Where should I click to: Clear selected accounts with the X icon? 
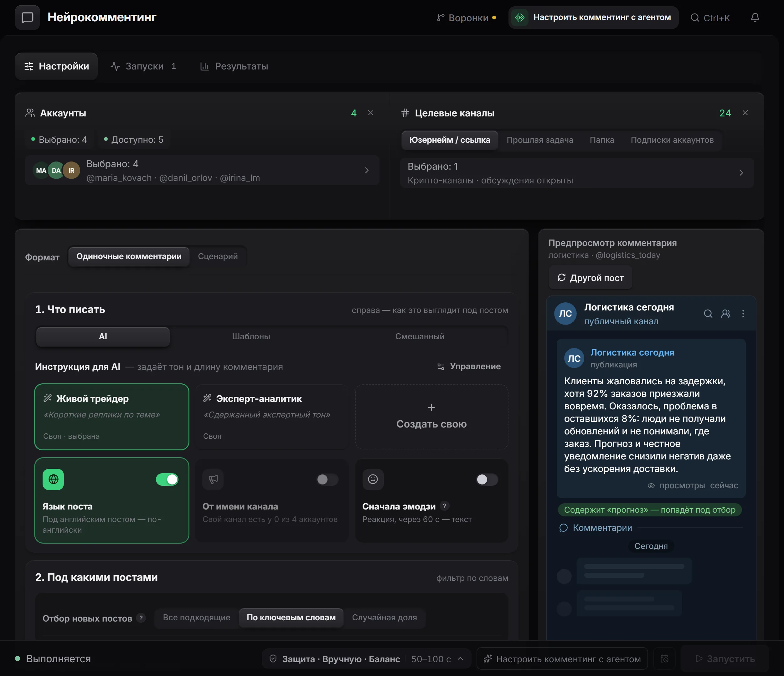(371, 113)
